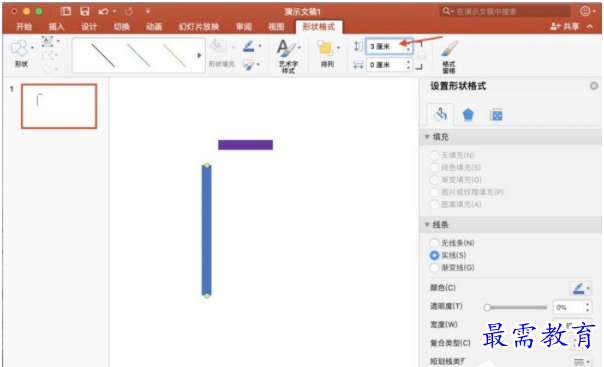The height and width of the screenshot is (367, 604).
Task: Click the stepper arrows of the 0 厘米 width field
Action: [x=408, y=65]
